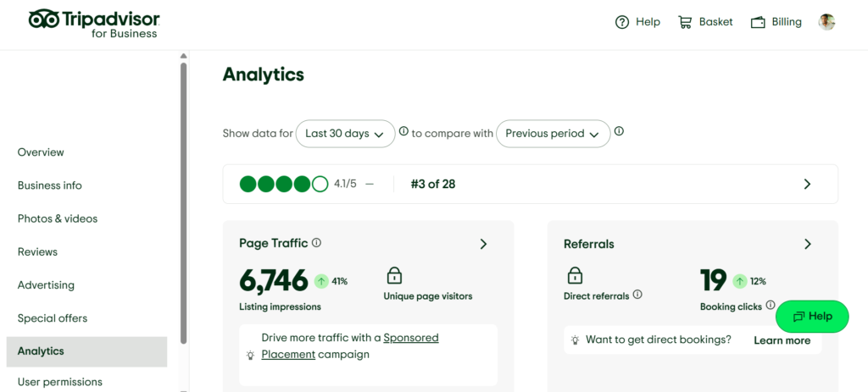Open the Basket cart icon
Screen dimensions: 868x392
tap(685, 22)
